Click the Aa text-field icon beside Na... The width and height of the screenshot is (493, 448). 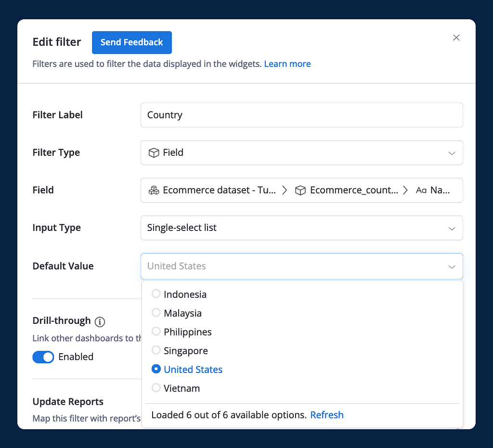[x=421, y=190]
